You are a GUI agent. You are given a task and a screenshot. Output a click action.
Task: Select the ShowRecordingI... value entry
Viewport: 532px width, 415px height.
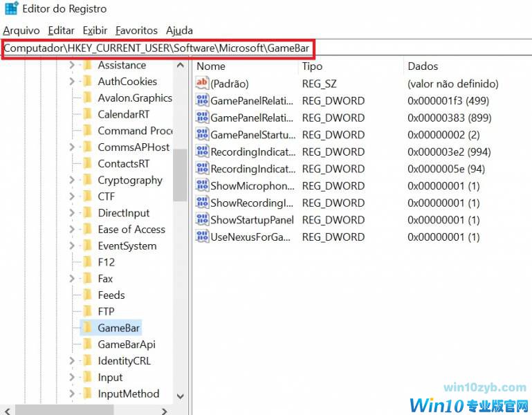[252, 203]
